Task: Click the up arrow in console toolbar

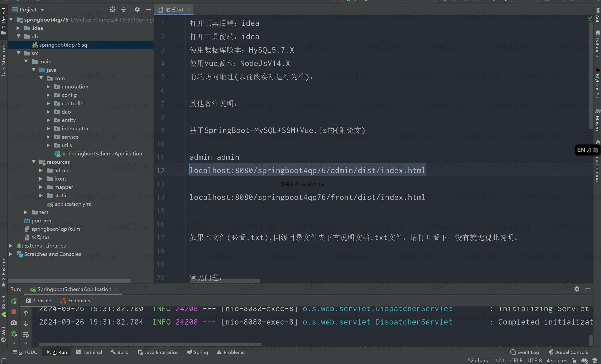Action: 26,313
